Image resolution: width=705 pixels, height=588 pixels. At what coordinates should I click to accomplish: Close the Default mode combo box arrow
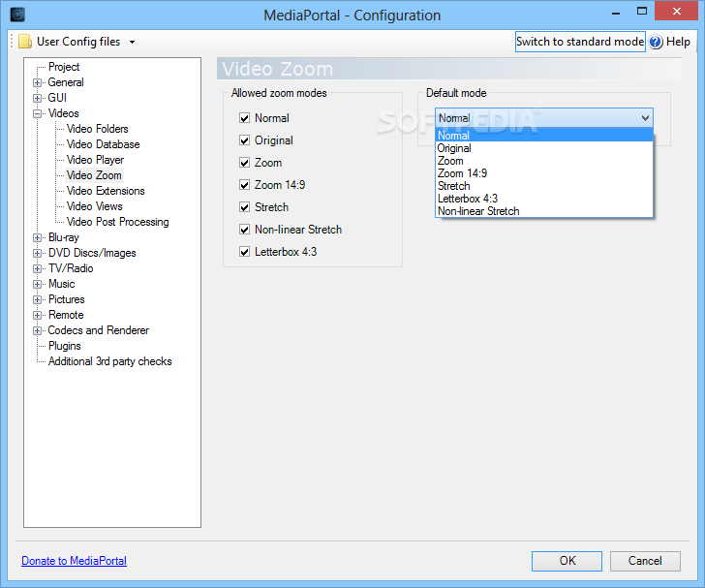point(645,118)
